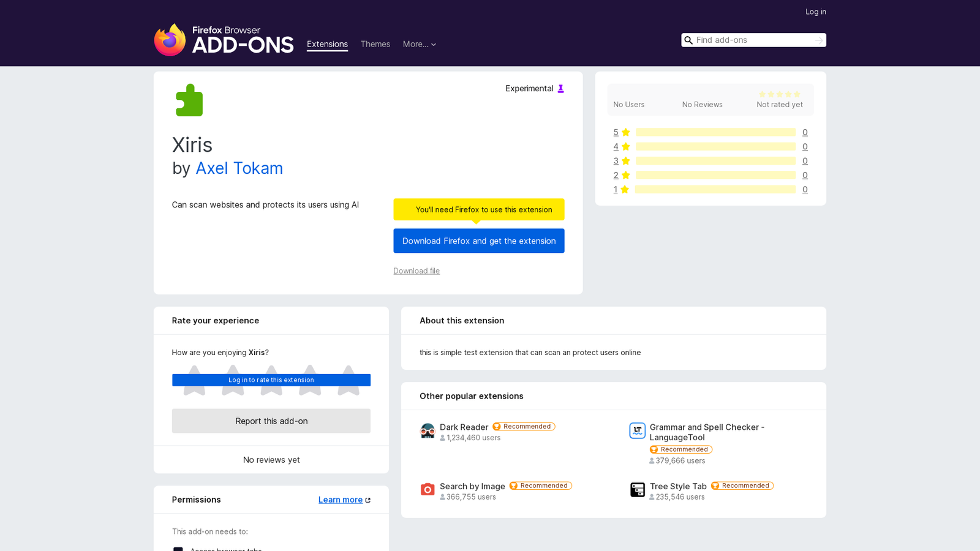Click the Not rated yet text
The width and height of the screenshot is (980, 551).
pyautogui.click(x=780, y=105)
